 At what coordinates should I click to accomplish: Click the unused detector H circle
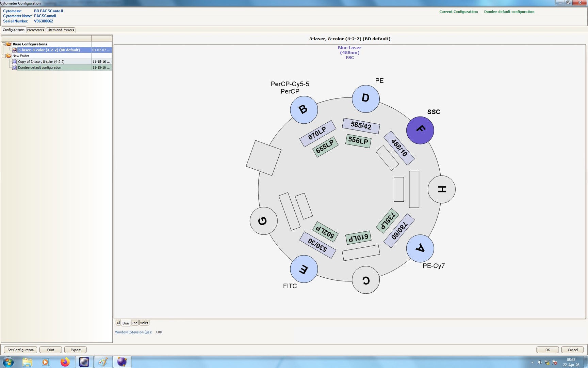point(441,189)
